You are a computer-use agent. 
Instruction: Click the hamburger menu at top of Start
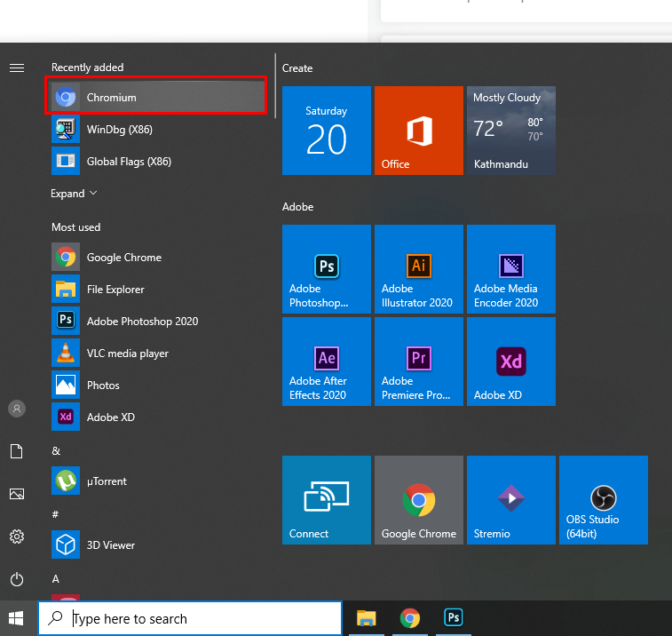point(17,68)
